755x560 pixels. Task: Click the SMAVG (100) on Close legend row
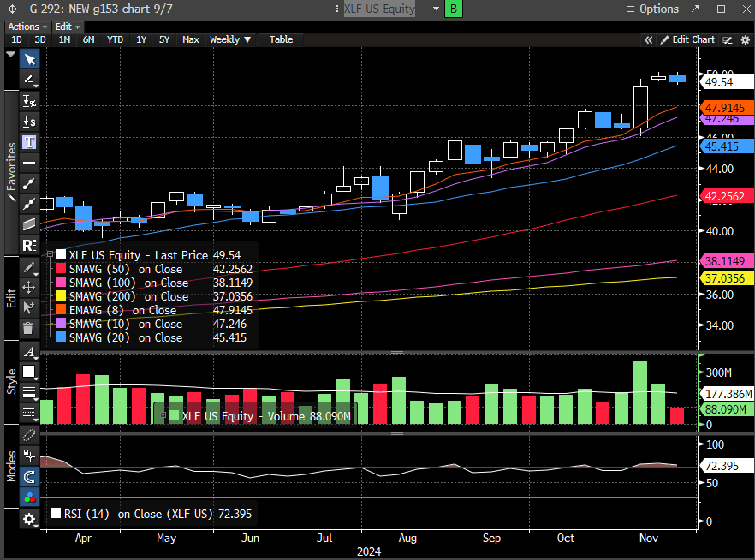153,283
